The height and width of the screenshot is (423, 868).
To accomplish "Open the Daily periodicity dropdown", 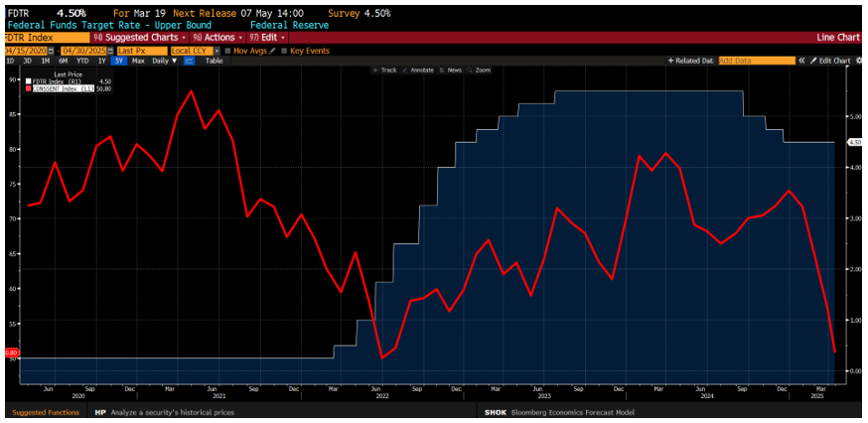I will pos(165,61).
